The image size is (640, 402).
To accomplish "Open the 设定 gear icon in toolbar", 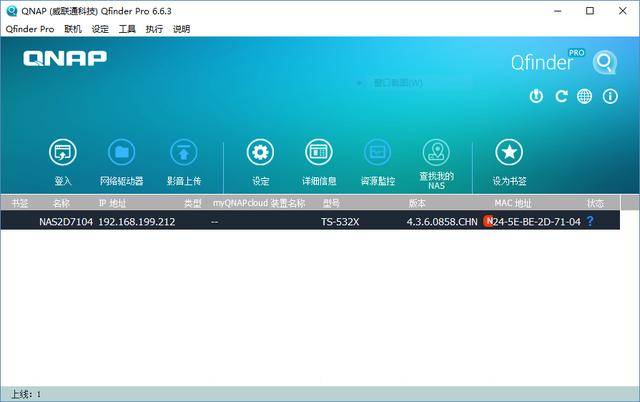I will coord(260,152).
